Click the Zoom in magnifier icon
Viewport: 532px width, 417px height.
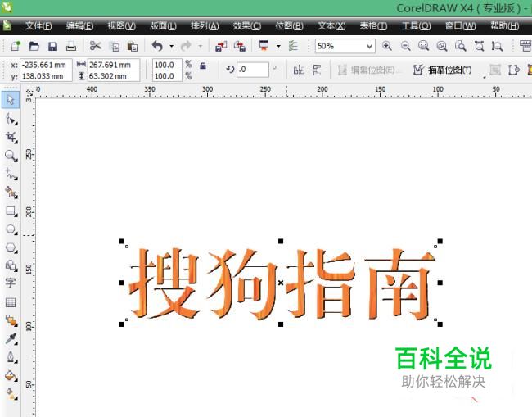click(387, 46)
